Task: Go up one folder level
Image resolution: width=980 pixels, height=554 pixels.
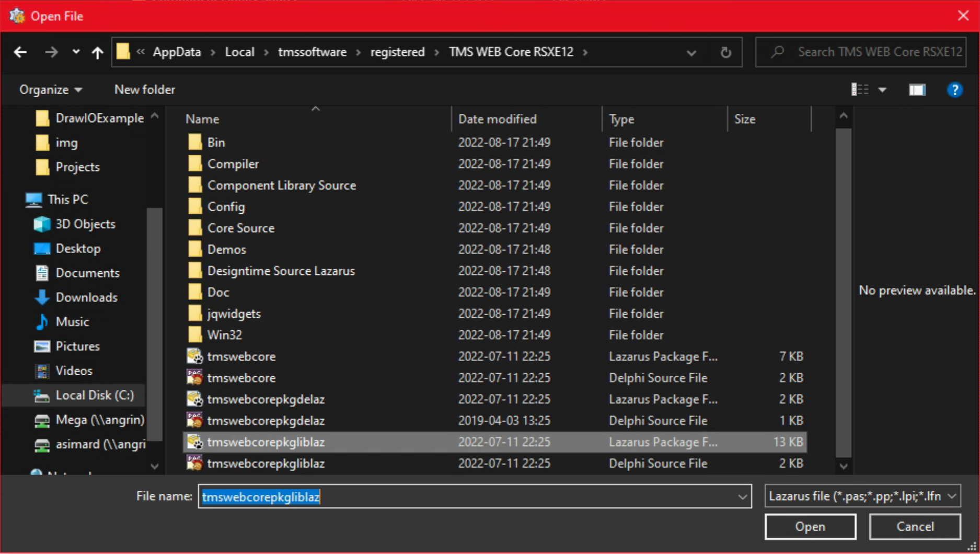Action: 97,52
